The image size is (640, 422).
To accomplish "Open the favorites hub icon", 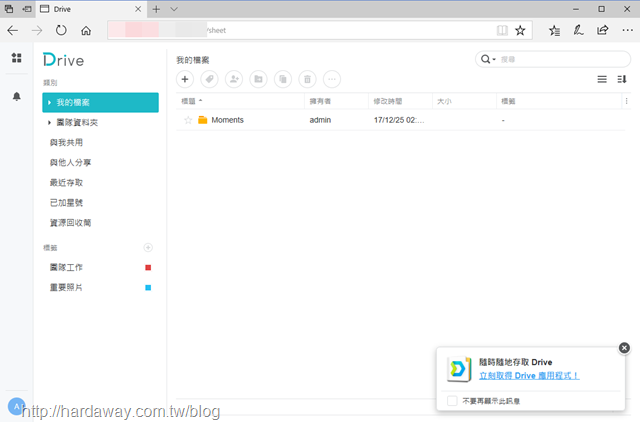I will (554, 30).
